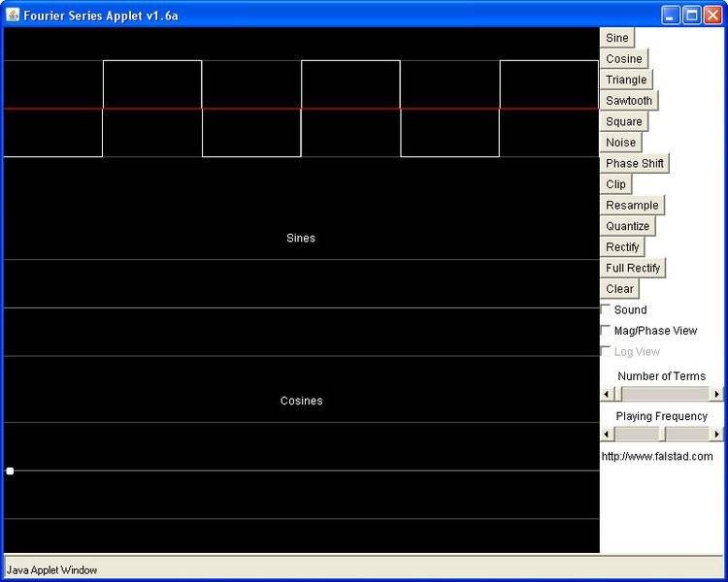Click the Phase Shift button
This screenshot has width=728, height=582.
coord(634,163)
